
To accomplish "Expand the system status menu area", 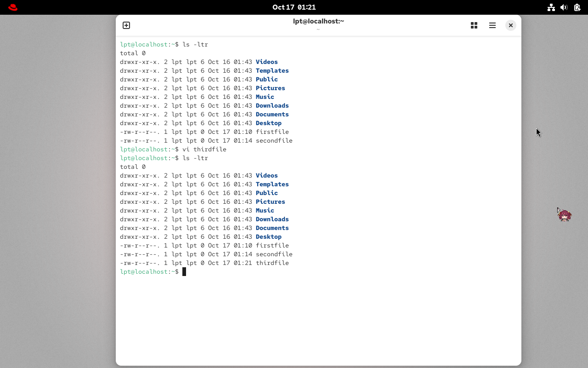I will (x=564, y=7).
